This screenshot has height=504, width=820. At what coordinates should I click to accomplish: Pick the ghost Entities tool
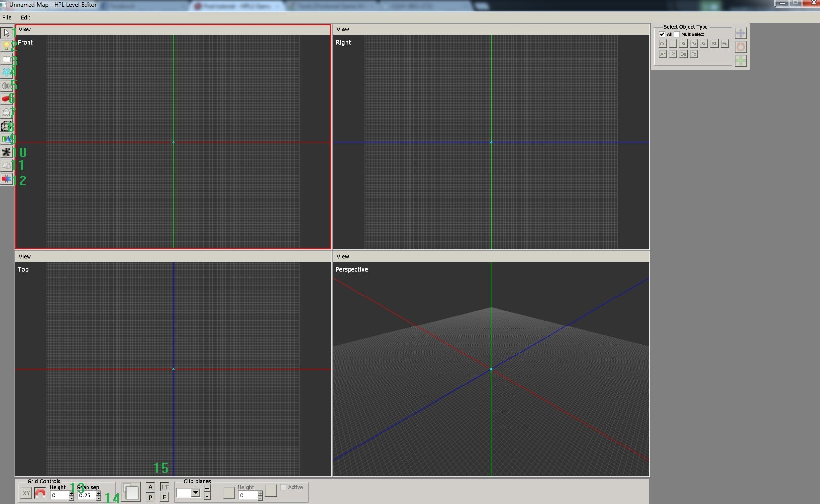(x=6, y=113)
